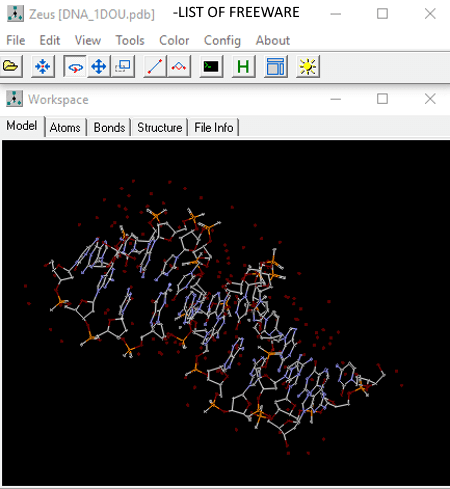This screenshot has height=489, width=450.
Task: Select the Rotate tool icon
Action: [75, 67]
